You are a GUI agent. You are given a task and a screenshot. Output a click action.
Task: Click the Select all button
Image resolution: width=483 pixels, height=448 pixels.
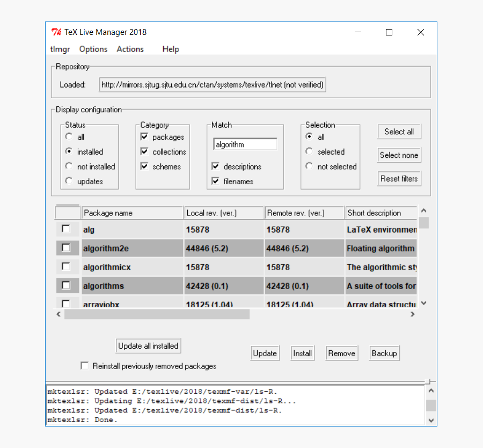point(399,132)
